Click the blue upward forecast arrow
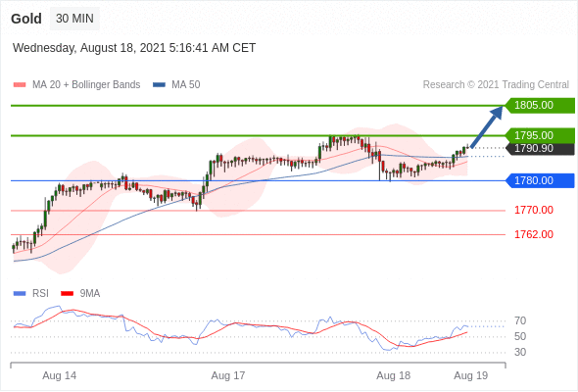Screen dimensions: 578x392 487,126
